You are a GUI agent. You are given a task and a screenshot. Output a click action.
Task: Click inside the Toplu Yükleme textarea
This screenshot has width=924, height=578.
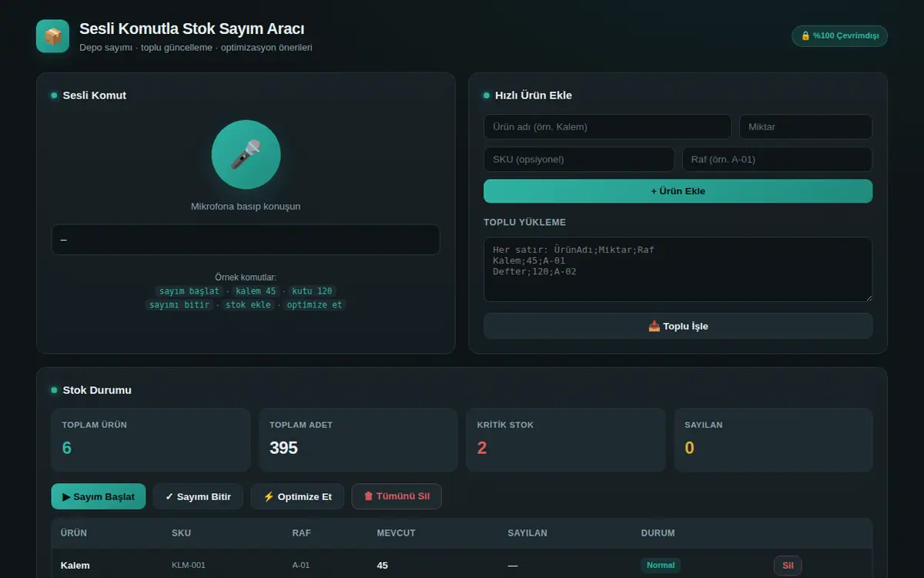click(x=678, y=269)
